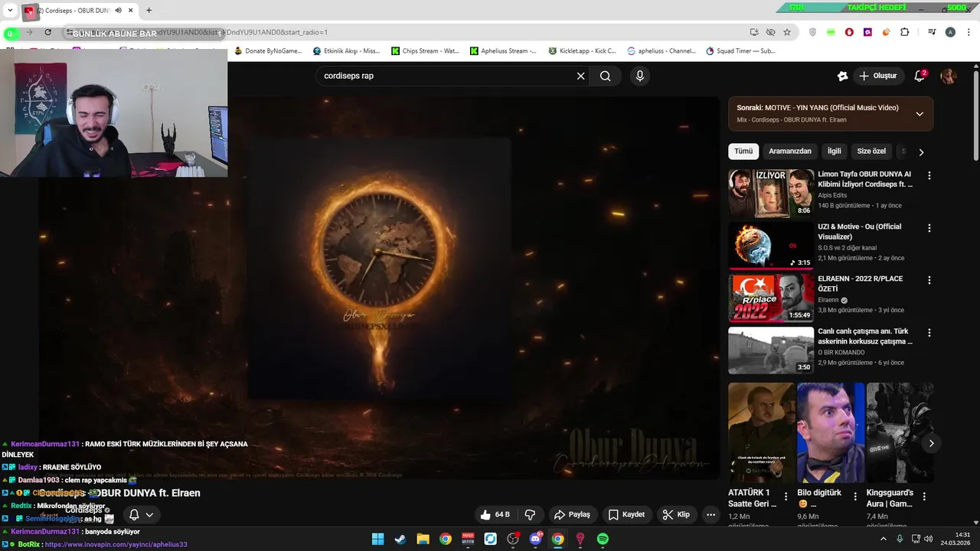Click the install app icon in address bar
The width and height of the screenshot is (980, 551).
pyautogui.click(x=754, y=32)
